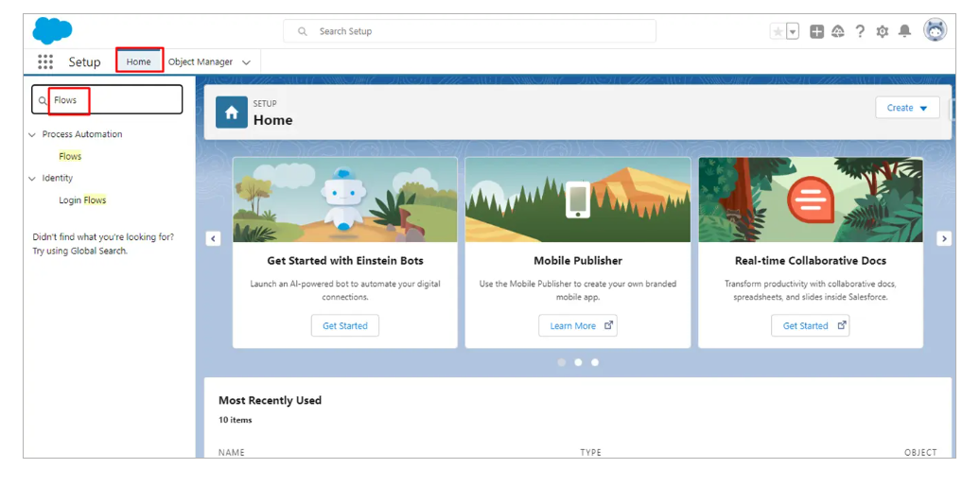Click the Setup gear icon

pyautogui.click(x=882, y=32)
